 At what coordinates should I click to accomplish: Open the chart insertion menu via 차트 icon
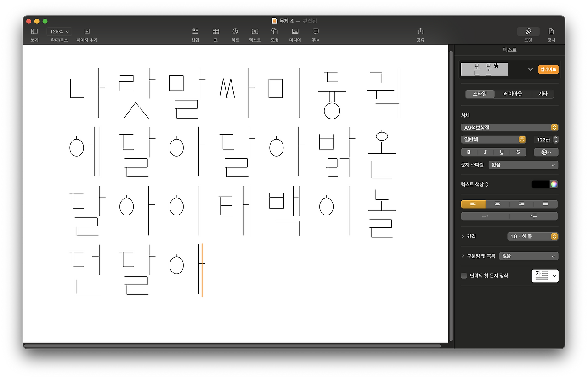(235, 32)
